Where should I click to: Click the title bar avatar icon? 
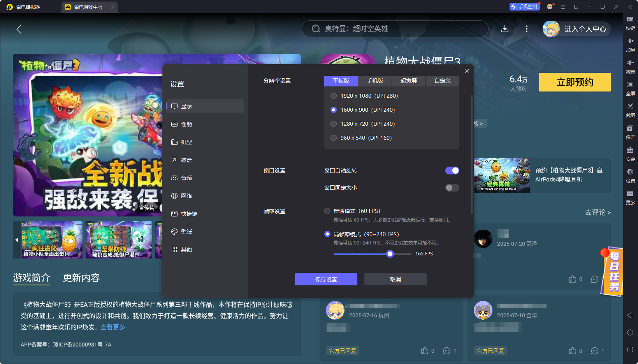pyautogui.click(x=550, y=7)
